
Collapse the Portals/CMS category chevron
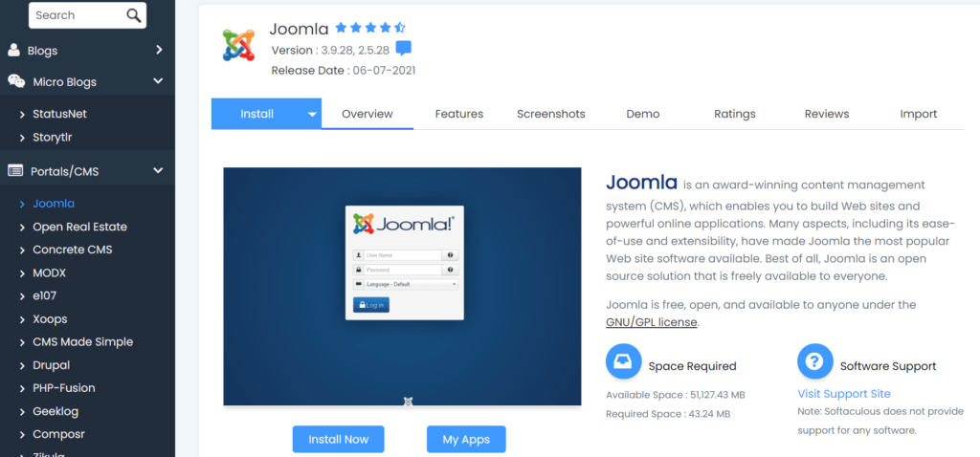158,170
